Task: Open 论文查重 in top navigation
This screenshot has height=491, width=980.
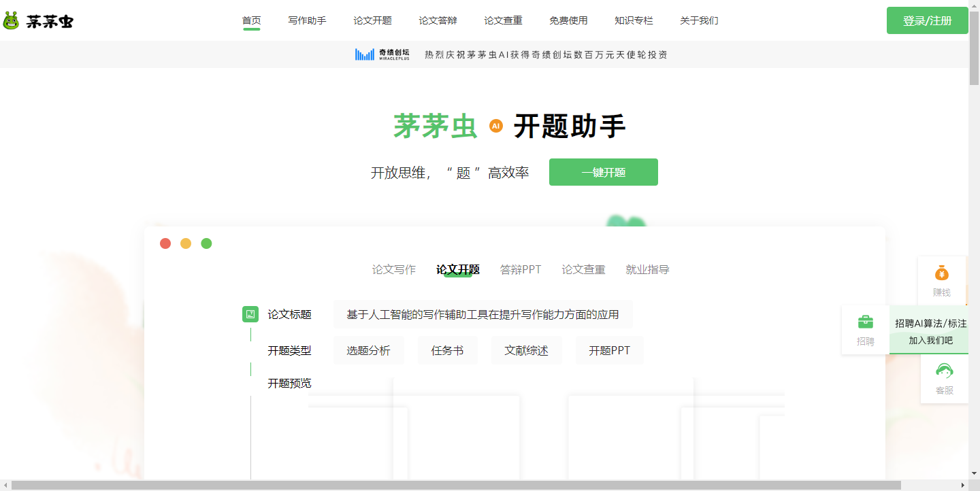Action: click(x=503, y=20)
